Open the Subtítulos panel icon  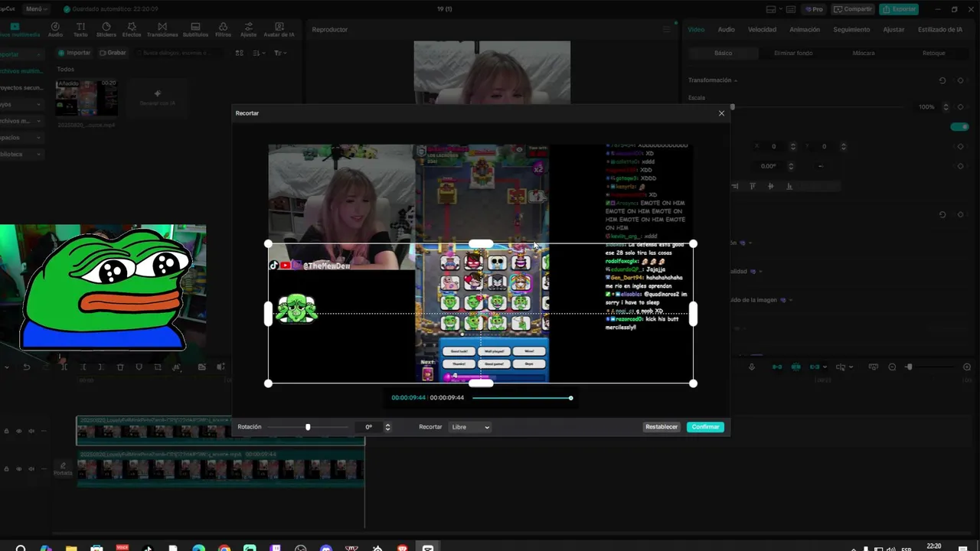pos(196,29)
